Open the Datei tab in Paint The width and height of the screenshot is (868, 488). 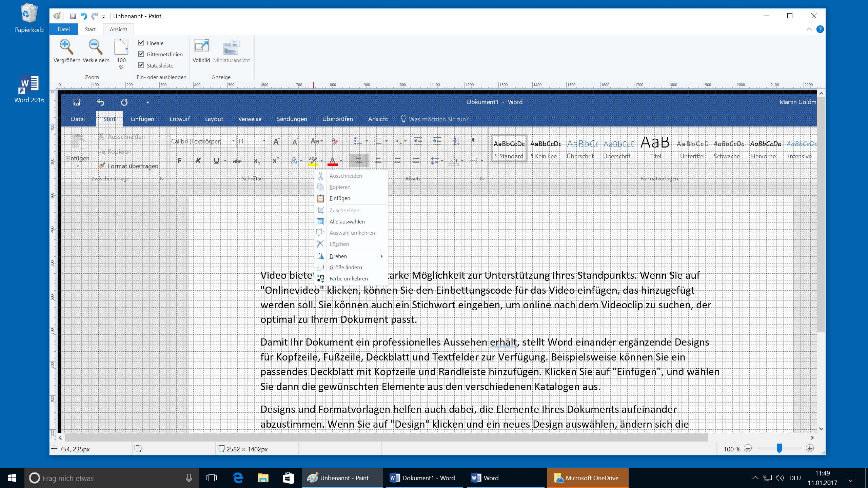(x=64, y=29)
